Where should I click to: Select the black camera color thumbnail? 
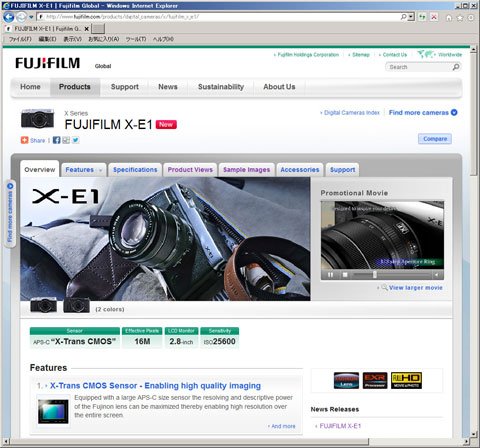(77, 305)
